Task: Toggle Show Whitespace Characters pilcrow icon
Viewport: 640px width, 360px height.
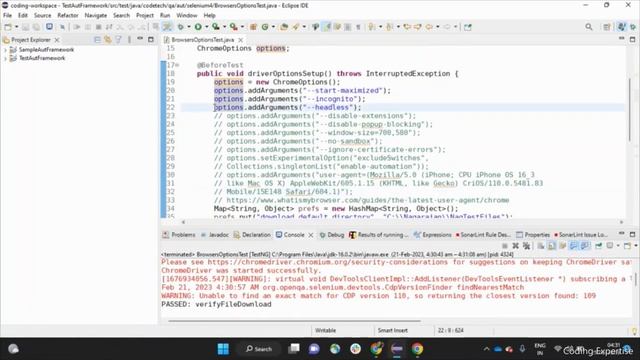Action: [358, 27]
